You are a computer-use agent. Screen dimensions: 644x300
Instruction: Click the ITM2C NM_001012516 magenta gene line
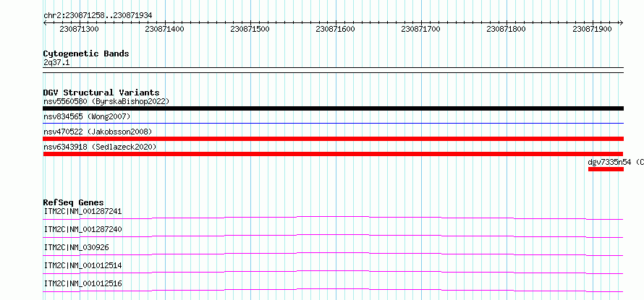click(333, 290)
